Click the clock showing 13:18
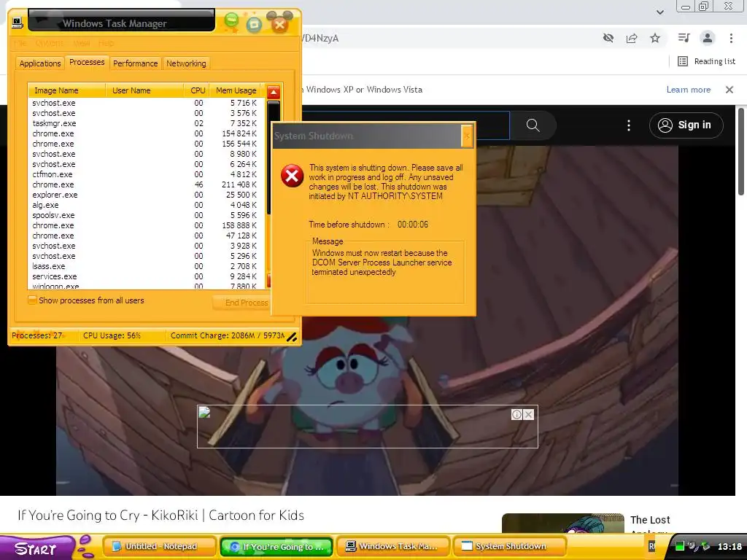Viewport: 747px width, 560px height. [x=729, y=547]
